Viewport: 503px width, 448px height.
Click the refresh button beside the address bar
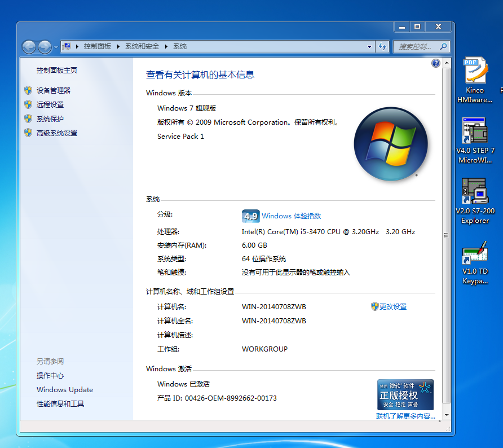tap(383, 47)
